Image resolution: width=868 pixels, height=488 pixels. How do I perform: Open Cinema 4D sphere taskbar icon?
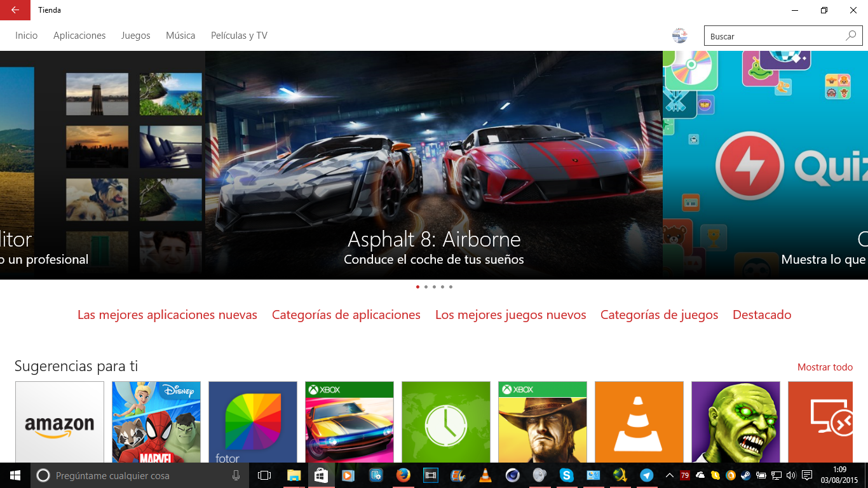[512, 475]
